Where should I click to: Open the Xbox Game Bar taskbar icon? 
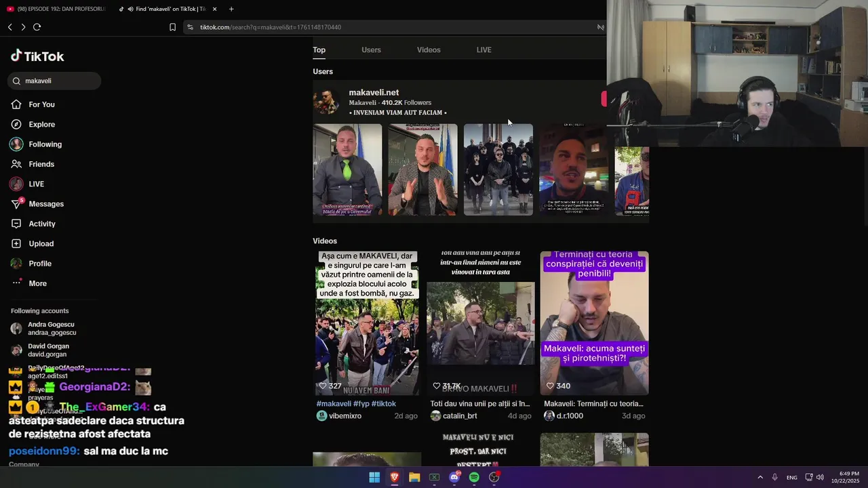[x=434, y=477]
